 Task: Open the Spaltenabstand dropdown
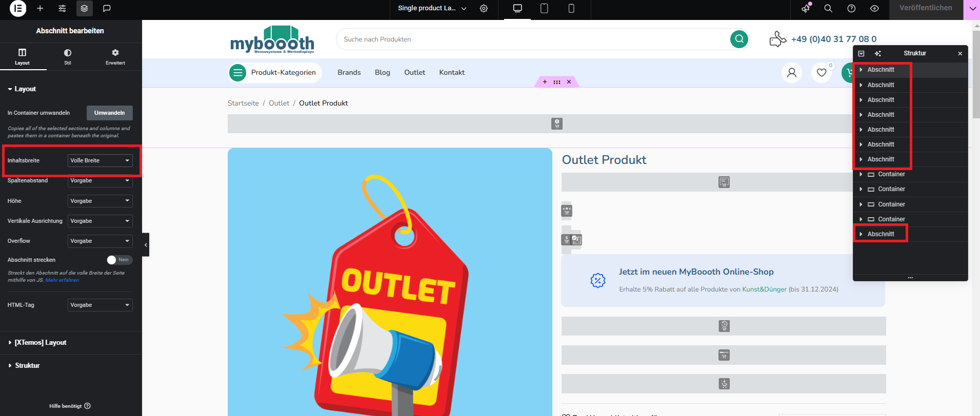[100, 180]
